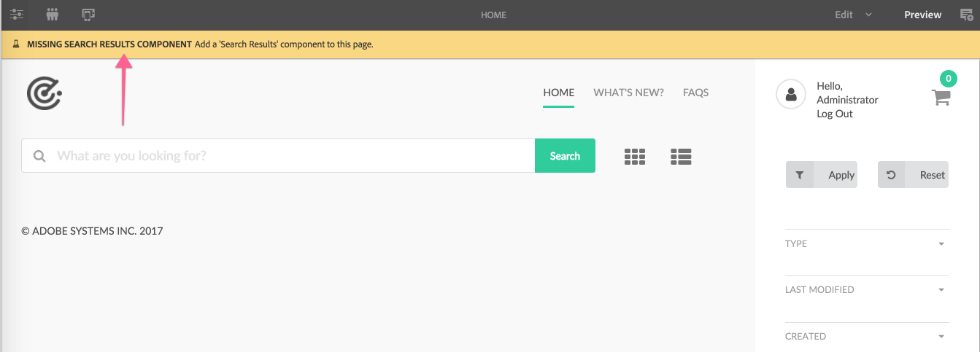The width and height of the screenshot is (980, 352).
Task: Click the Asset Share Commons logo
Action: [x=44, y=93]
